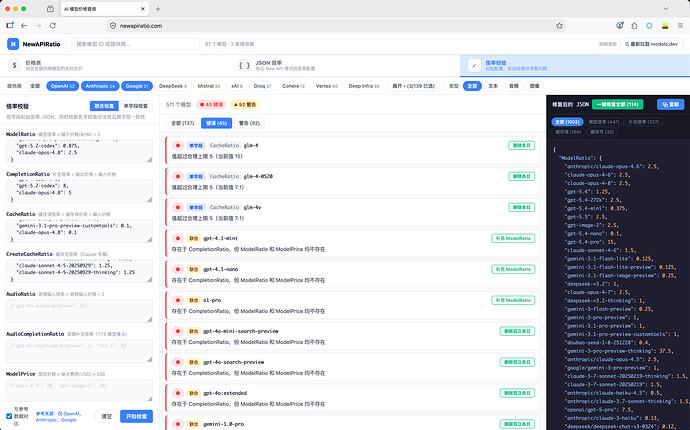Click the re-fetch models.dev button
This screenshot has width=690, height=430.
[x=652, y=44]
